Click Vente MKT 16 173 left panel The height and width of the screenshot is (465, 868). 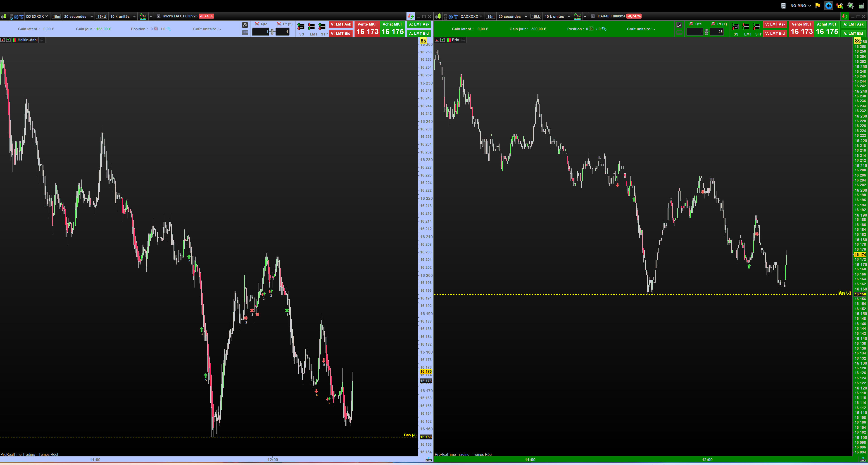367,29
